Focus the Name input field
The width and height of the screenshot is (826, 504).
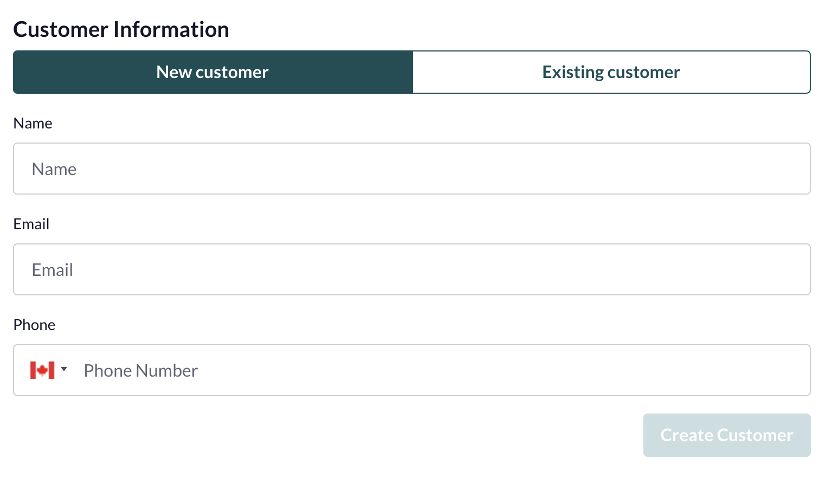click(x=412, y=169)
